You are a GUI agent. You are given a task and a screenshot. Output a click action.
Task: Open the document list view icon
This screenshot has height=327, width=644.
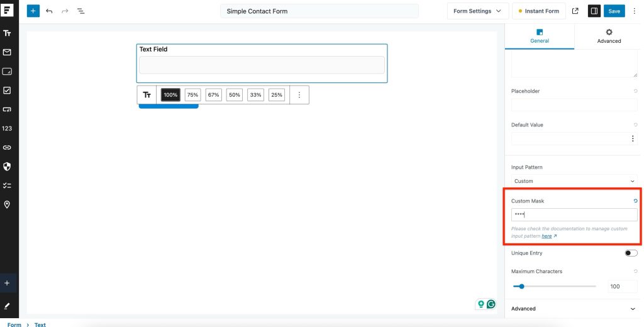(81, 11)
